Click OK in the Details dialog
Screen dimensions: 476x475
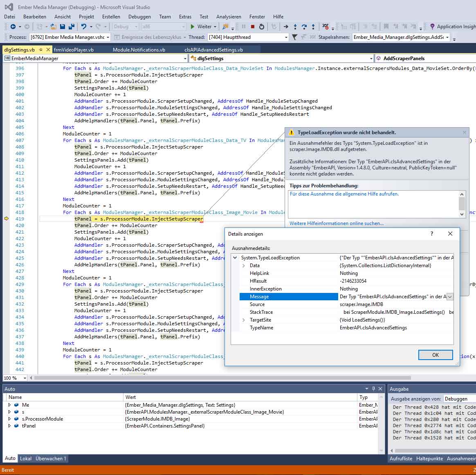click(436, 355)
